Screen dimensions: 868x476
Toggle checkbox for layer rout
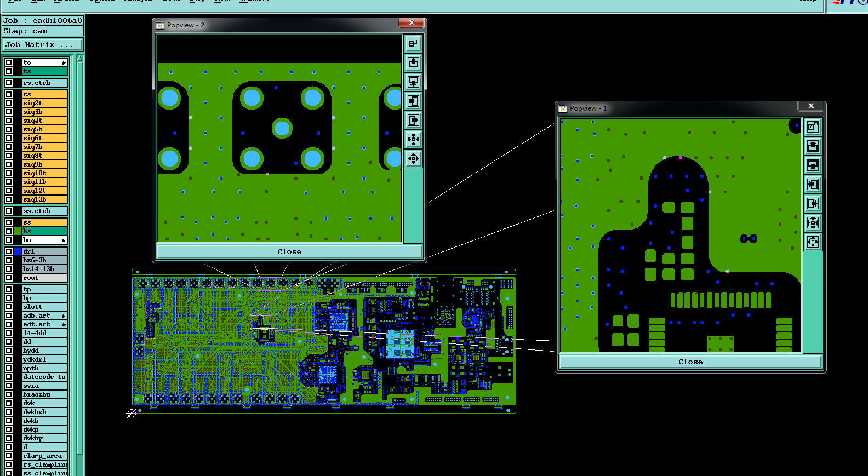9,278
